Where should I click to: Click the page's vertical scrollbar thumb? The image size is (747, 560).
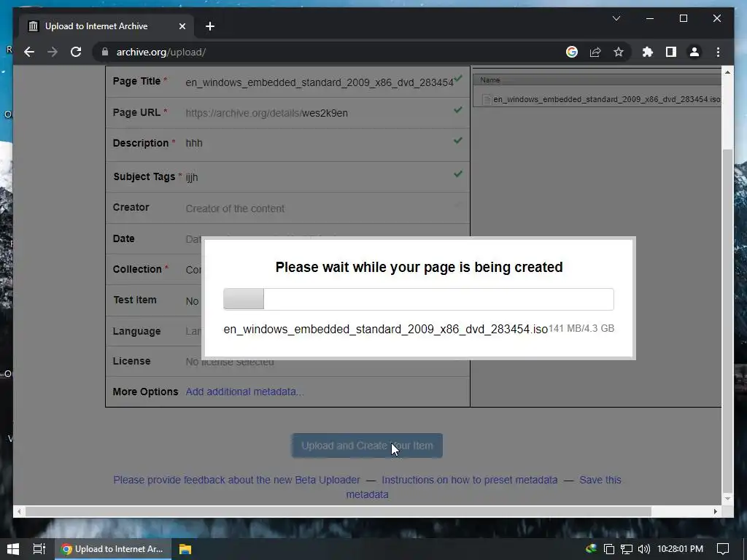(727, 322)
